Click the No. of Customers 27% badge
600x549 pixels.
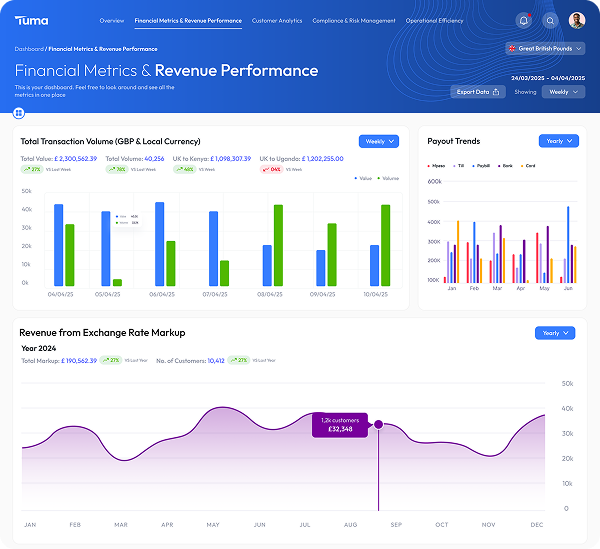239,360
